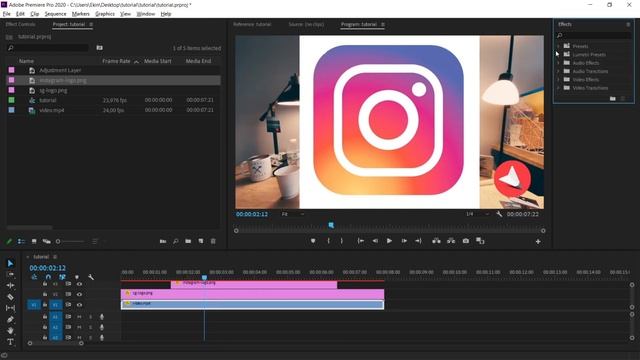Open the 1/4 playback resolution dropdown
640x360 pixels.
478,214
